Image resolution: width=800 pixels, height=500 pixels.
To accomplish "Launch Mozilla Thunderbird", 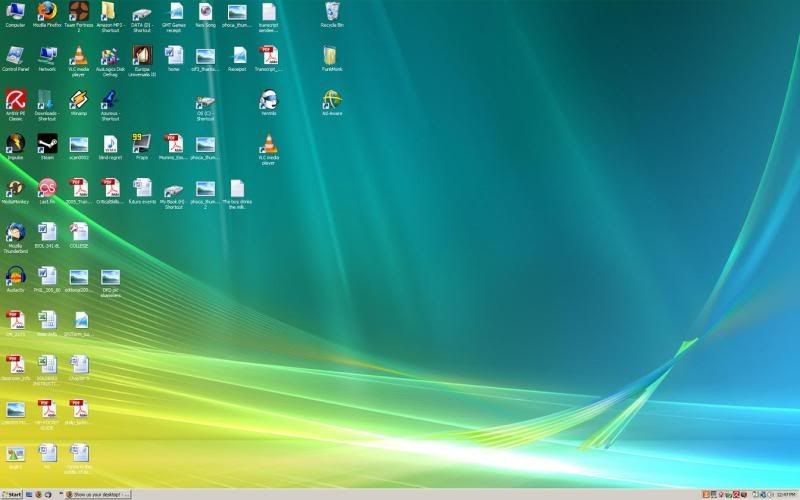I will click(15, 237).
